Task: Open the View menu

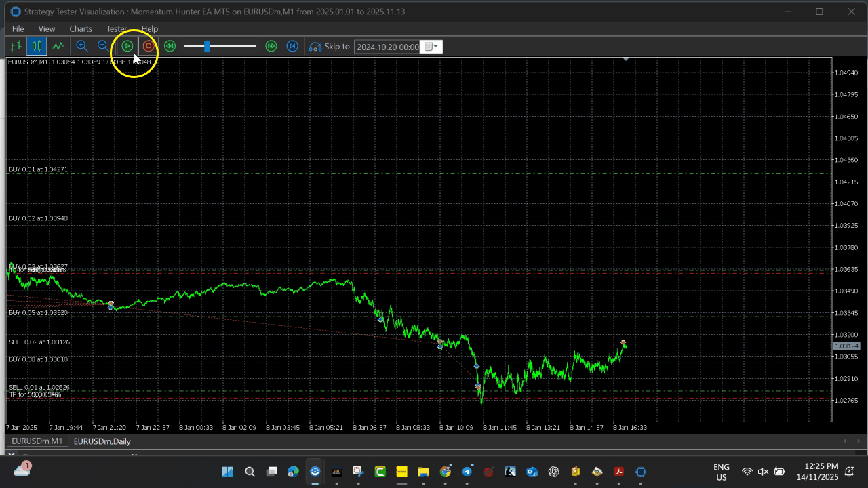Action: [47, 28]
